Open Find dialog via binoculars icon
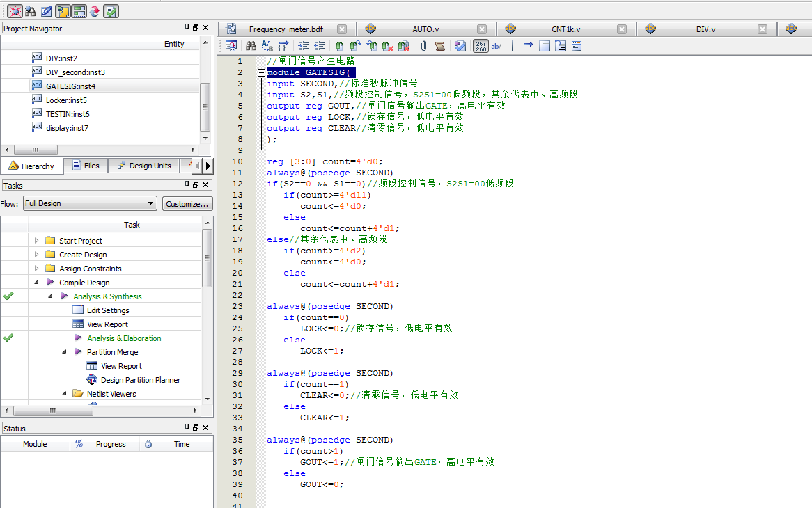This screenshot has width=812, height=508. [x=251, y=46]
